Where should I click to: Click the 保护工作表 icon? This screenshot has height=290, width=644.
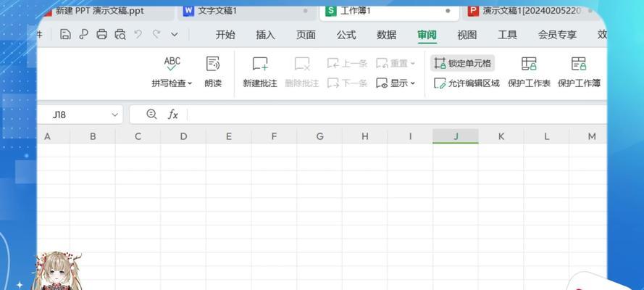[529, 64]
